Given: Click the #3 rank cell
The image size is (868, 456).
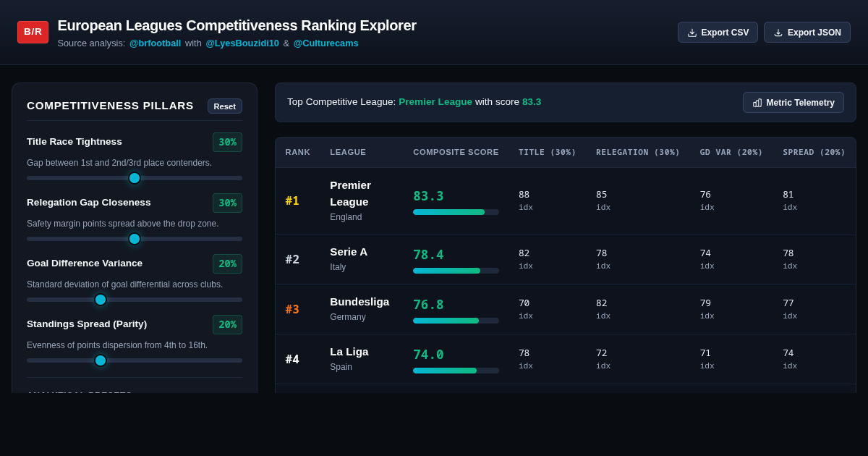Looking at the screenshot, I should click(292, 309).
